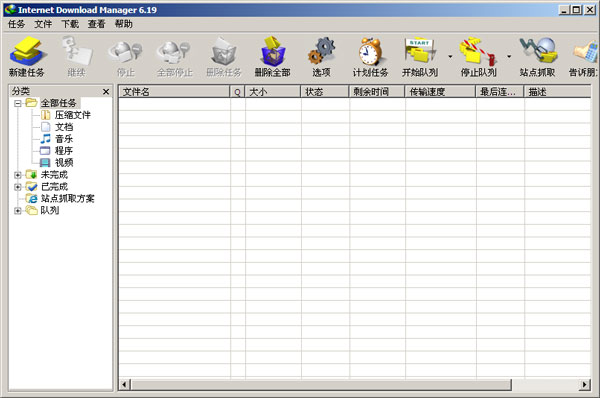
Task: Click horizontal scrollbar right arrow
Action: coord(584,385)
